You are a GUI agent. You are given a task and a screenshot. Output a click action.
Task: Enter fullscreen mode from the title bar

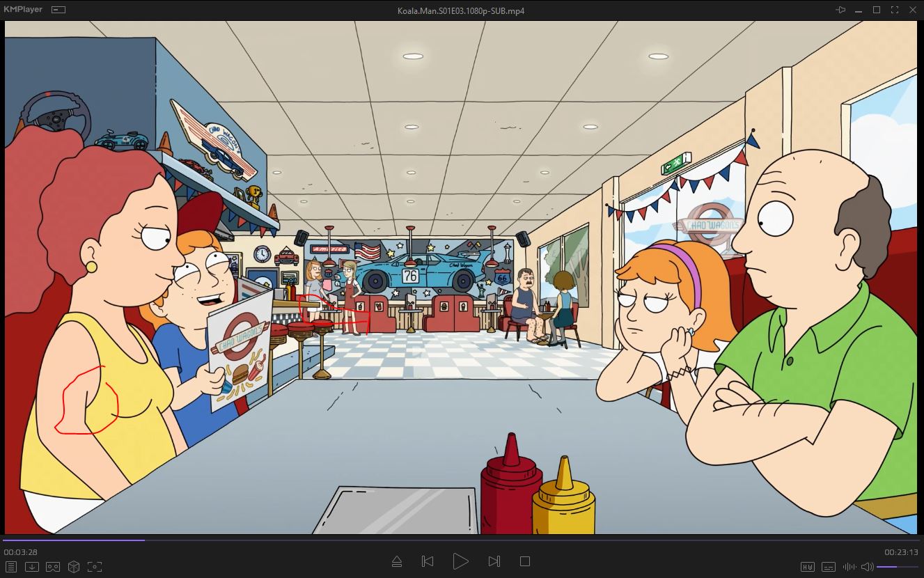tap(895, 10)
